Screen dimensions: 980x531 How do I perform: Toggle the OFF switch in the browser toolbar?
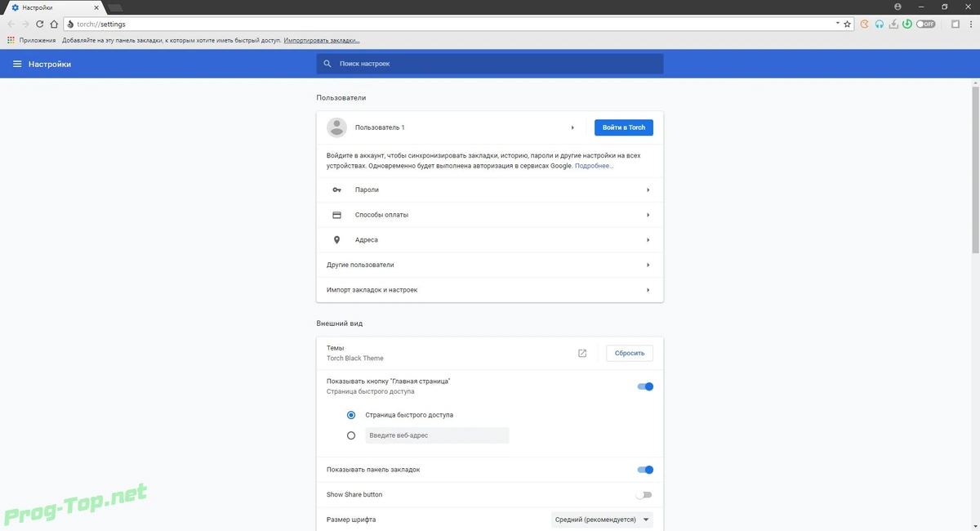926,25
